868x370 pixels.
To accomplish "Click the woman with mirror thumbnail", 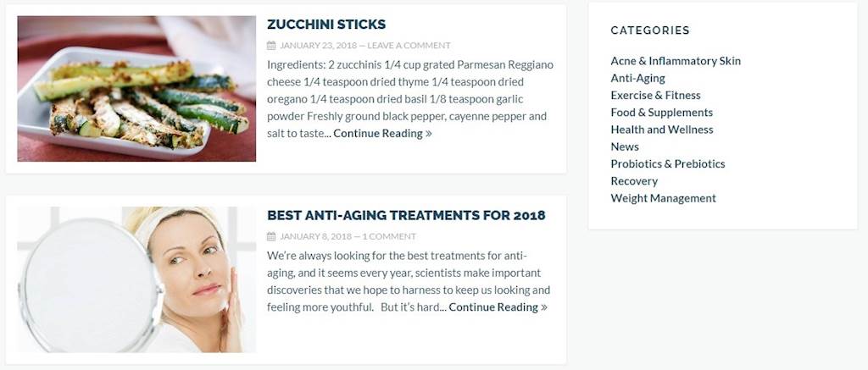I will [x=136, y=279].
